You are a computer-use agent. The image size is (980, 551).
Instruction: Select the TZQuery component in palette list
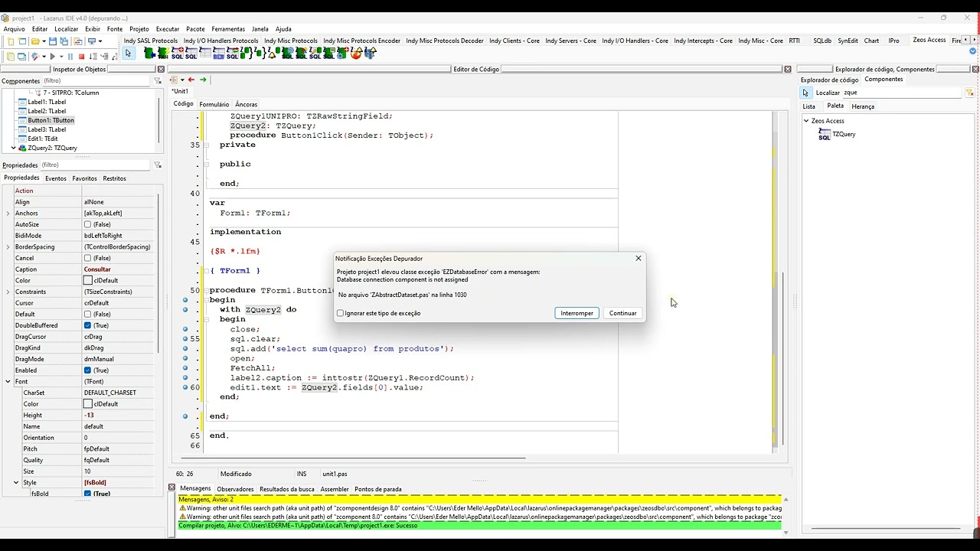(837, 134)
